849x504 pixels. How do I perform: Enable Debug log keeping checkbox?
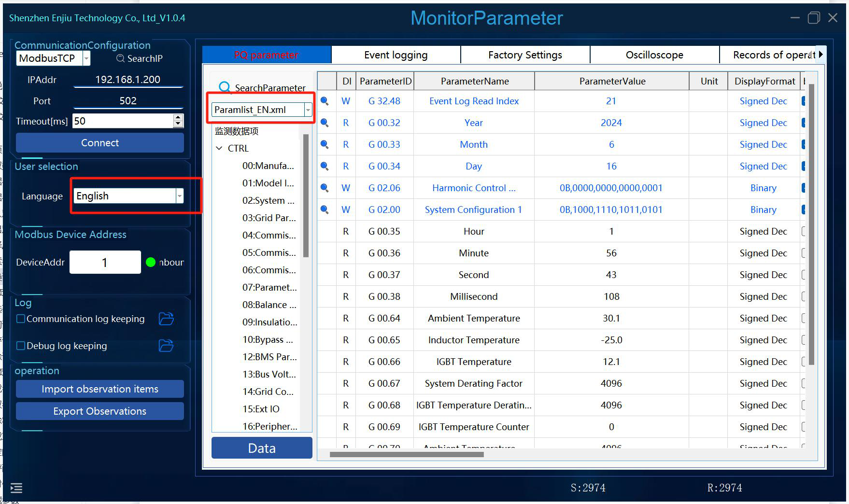pyautogui.click(x=21, y=346)
